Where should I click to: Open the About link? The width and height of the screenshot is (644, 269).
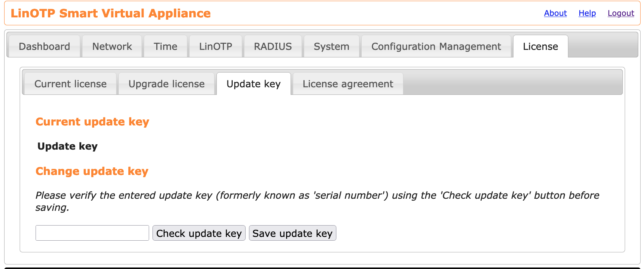coord(555,13)
